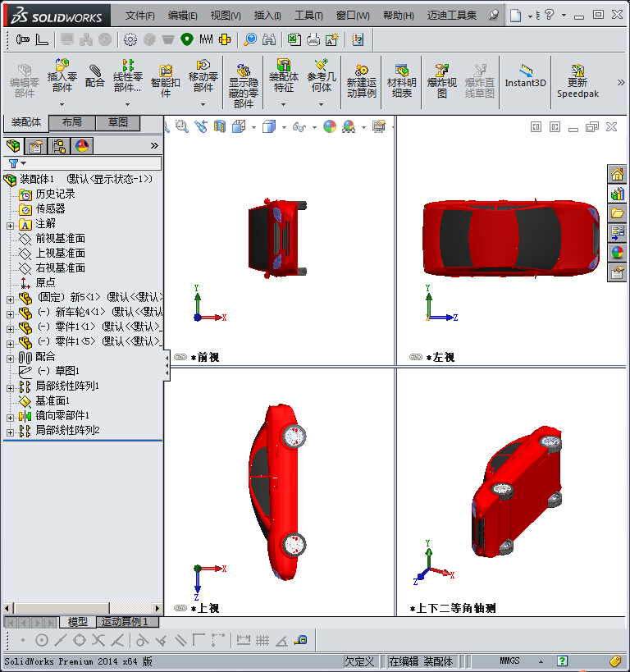The image size is (630, 672).
Task: Expand the 新车轮4<1> component node
Action: point(11,314)
